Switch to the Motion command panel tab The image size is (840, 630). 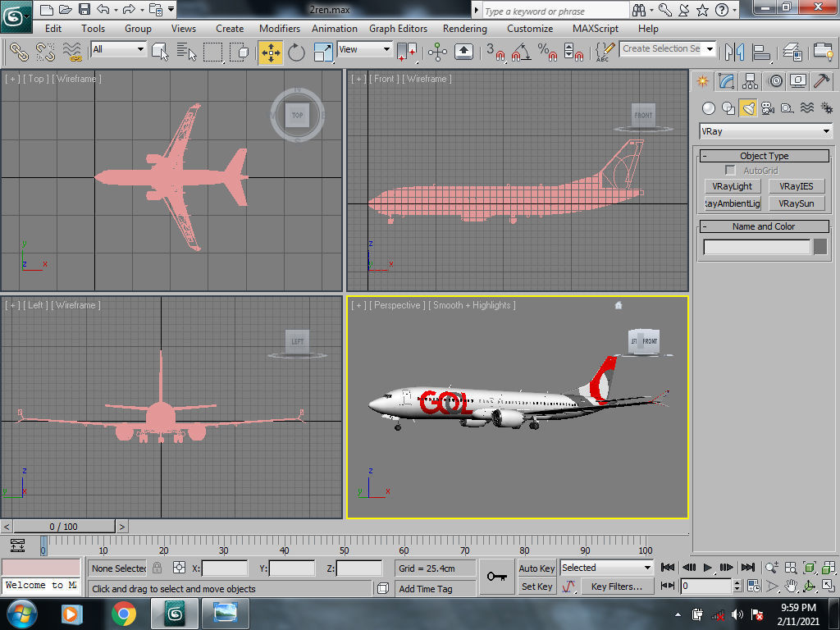coord(774,81)
